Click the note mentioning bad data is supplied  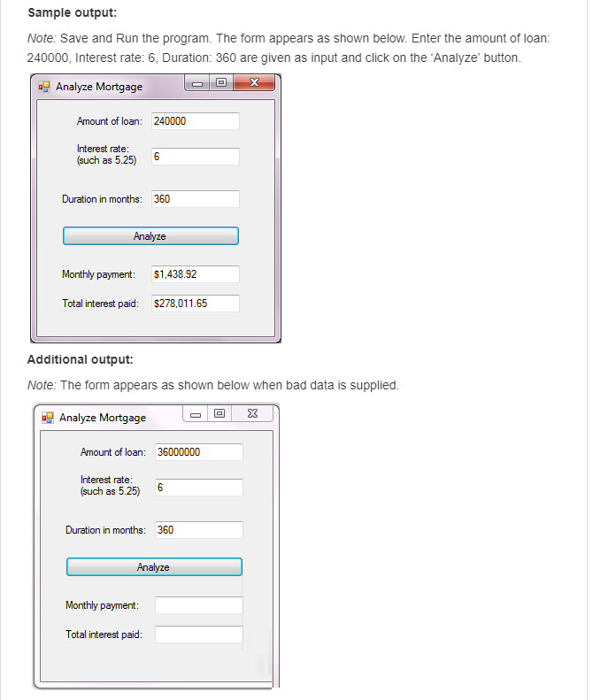tap(213, 385)
